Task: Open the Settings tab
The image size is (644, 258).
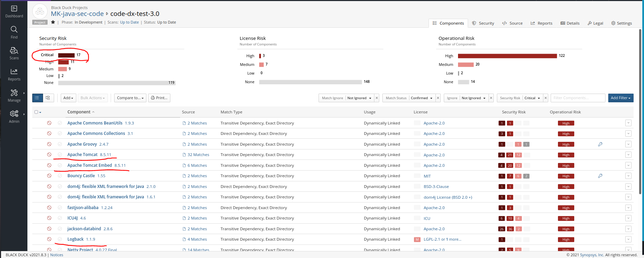Action: coord(621,23)
